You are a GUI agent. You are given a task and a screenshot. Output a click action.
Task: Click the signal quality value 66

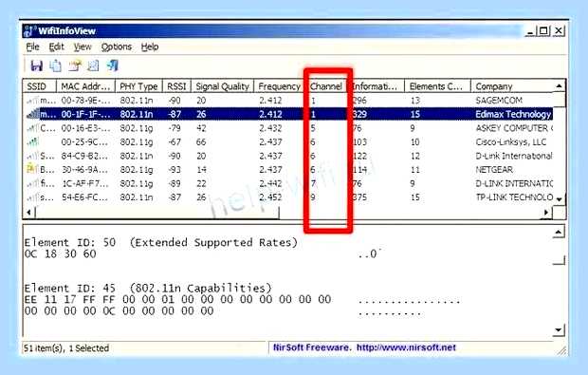201,141
